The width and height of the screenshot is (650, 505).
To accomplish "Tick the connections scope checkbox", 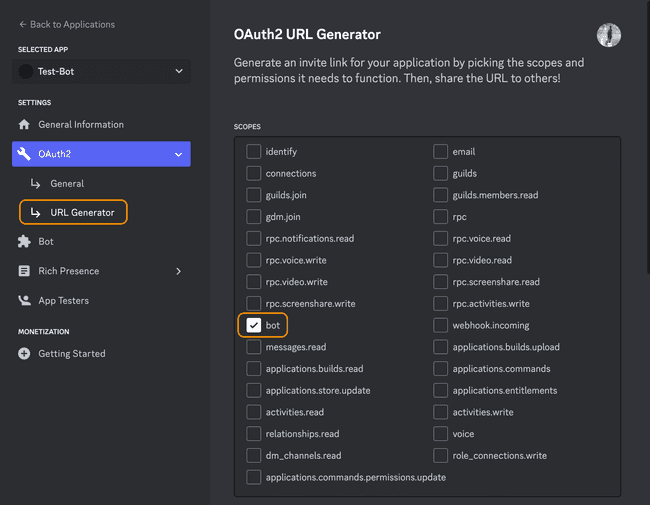I will (254, 173).
